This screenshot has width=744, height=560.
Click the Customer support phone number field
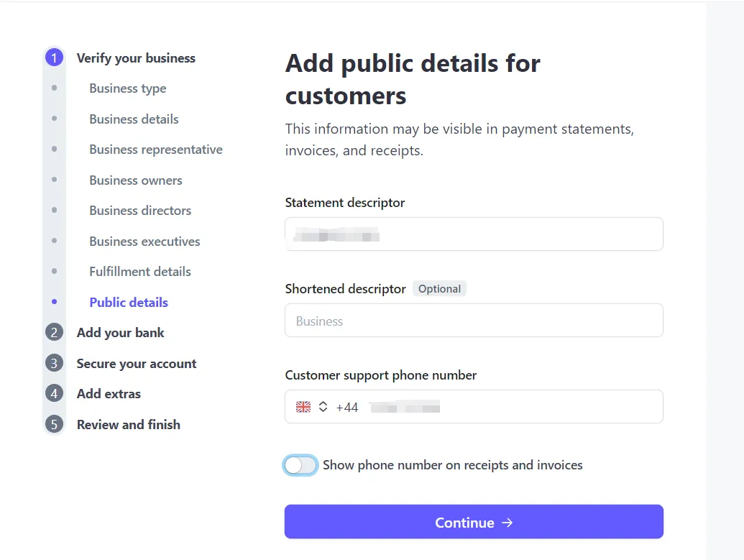click(474, 407)
